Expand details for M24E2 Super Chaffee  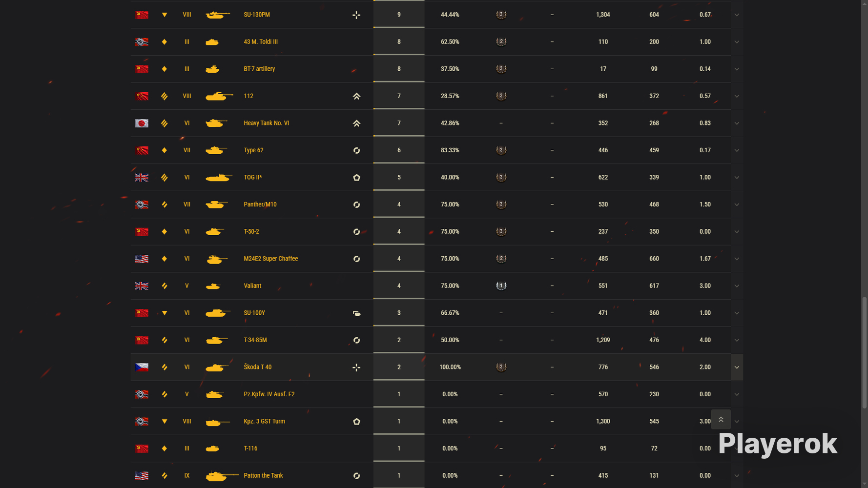pyautogui.click(x=737, y=259)
